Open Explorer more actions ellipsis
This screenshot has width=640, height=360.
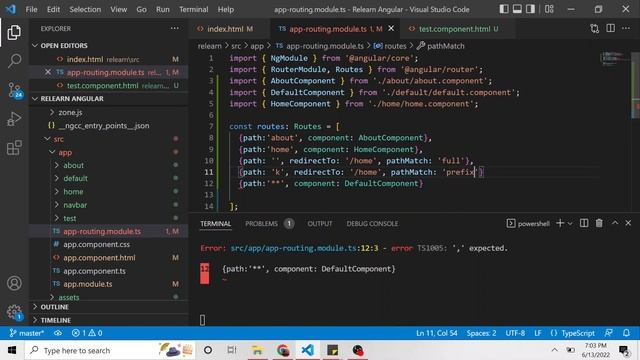pos(175,28)
